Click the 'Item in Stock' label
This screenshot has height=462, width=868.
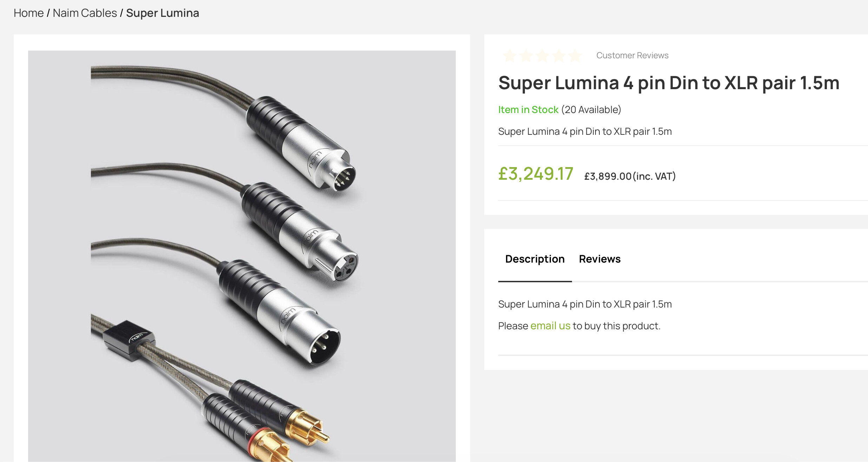(528, 110)
